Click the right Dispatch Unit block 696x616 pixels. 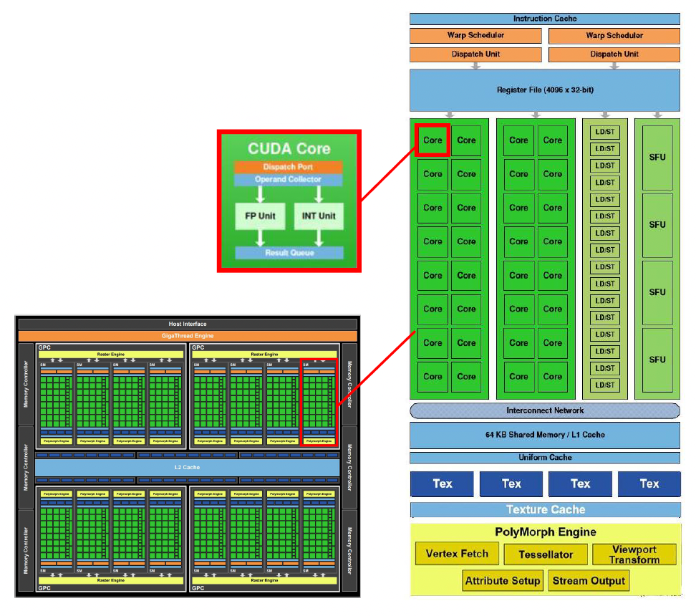614,54
